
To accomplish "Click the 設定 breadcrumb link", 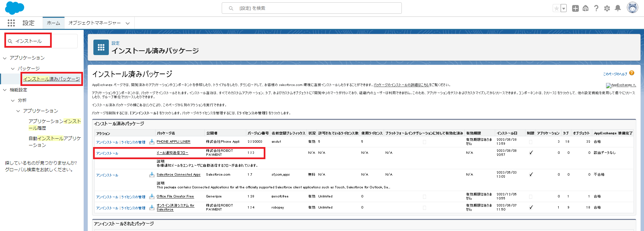I will pos(116,43).
